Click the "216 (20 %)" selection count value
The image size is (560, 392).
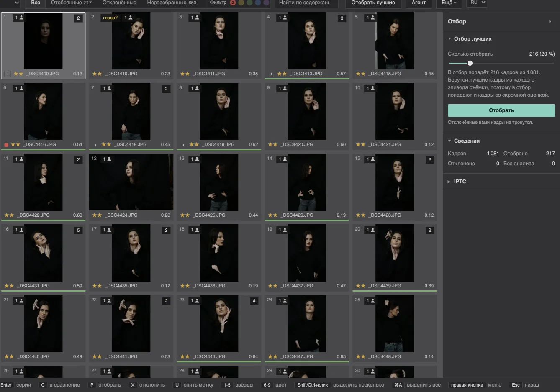[x=542, y=54]
